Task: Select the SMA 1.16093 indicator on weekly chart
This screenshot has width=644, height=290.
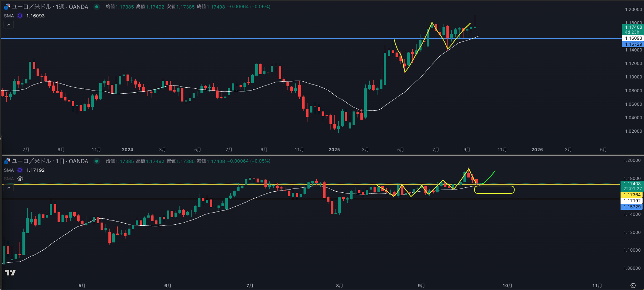Action: click(9, 16)
